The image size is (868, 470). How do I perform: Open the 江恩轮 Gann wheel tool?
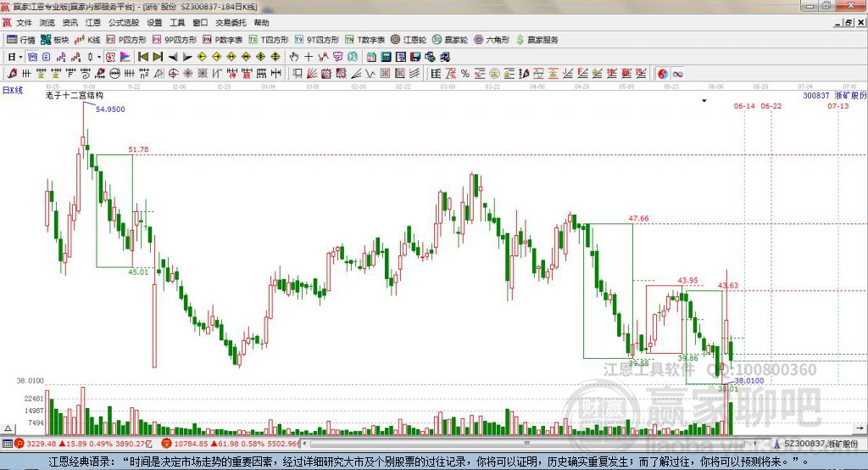click(409, 39)
